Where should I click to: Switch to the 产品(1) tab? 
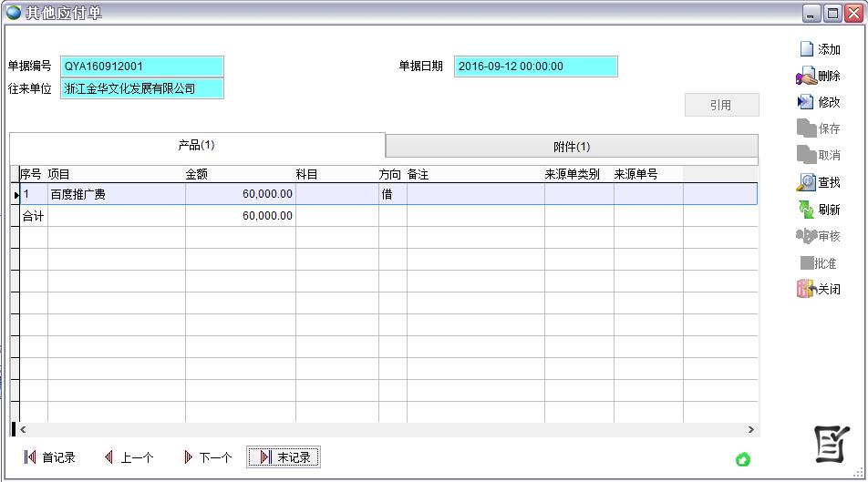[196, 146]
